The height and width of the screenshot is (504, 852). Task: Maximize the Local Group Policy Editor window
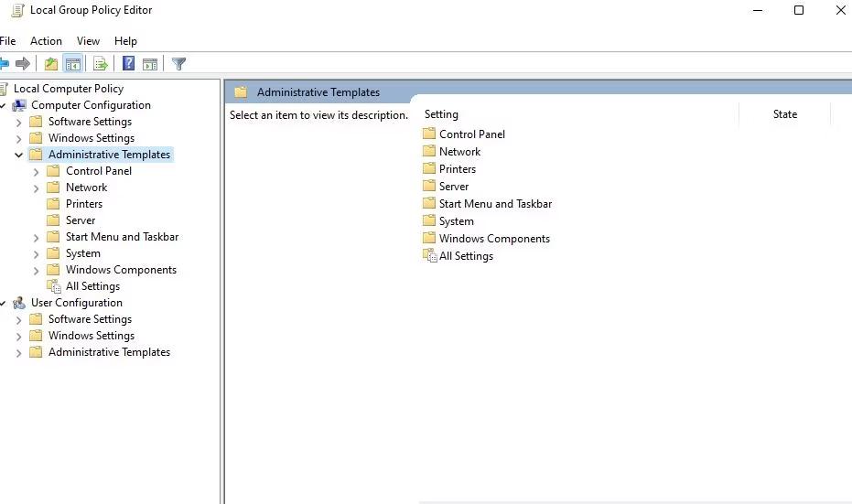(x=799, y=10)
